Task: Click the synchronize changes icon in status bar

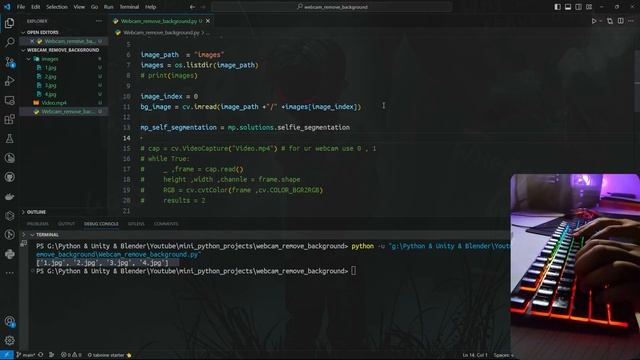Action: (x=41, y=355)
